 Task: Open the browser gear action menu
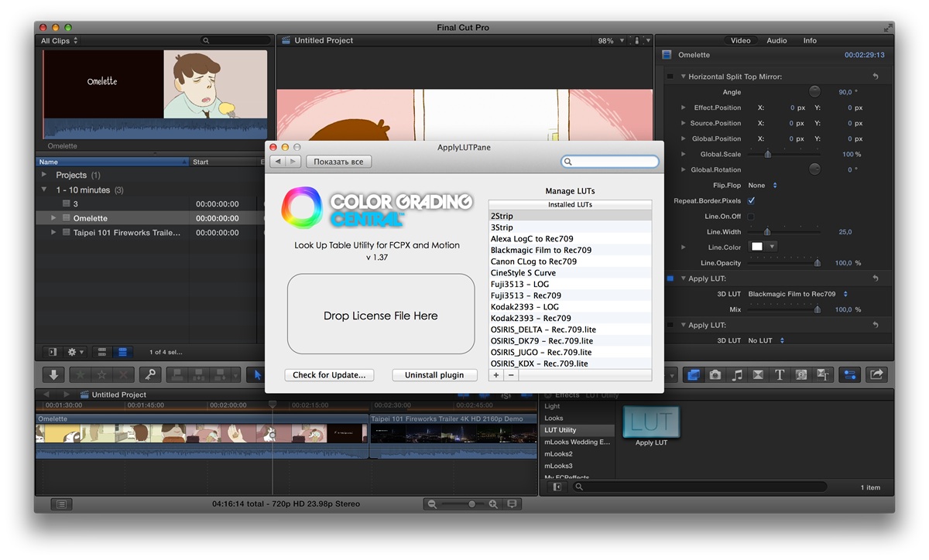pos(75,352)
